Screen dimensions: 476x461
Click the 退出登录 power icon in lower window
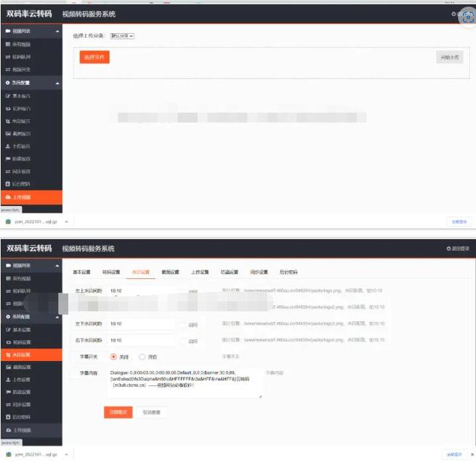pyautogui.click(x=449, y=248)
